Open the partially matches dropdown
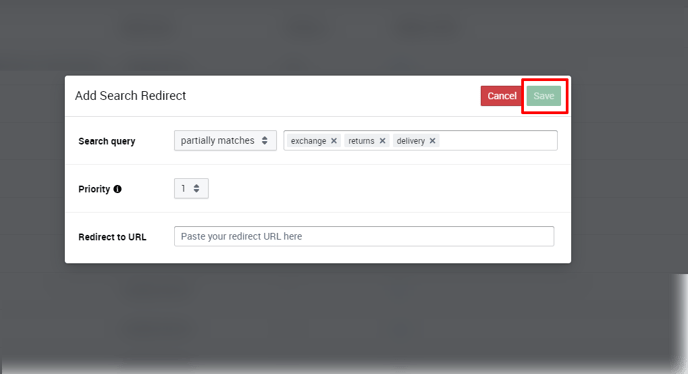This screenshot has height=374, width=688. point(225,140)
